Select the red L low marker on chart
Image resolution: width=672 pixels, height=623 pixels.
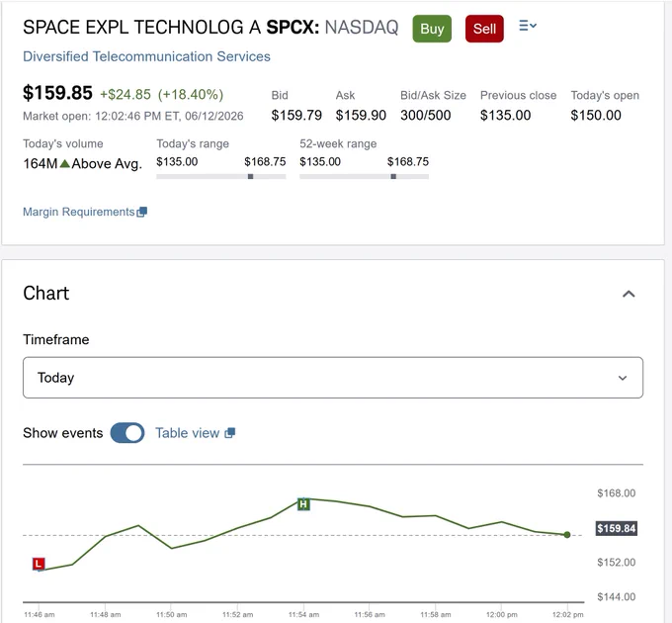[x=39, y=564]
